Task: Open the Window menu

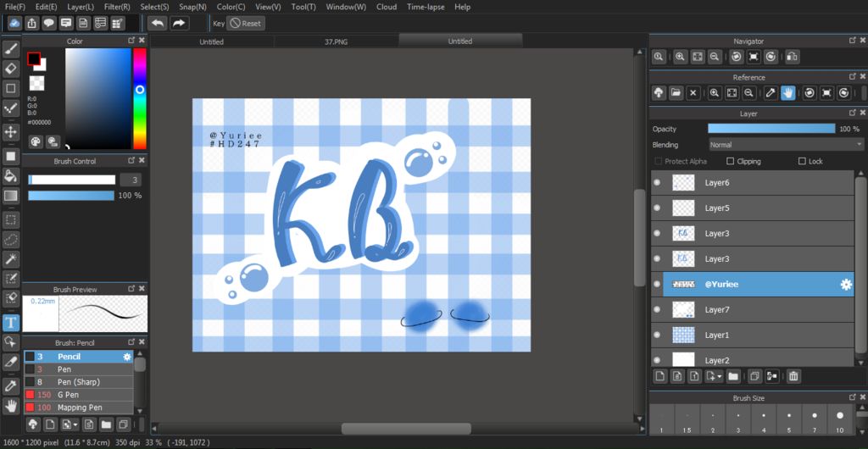Action: click(x=346, y=7)
